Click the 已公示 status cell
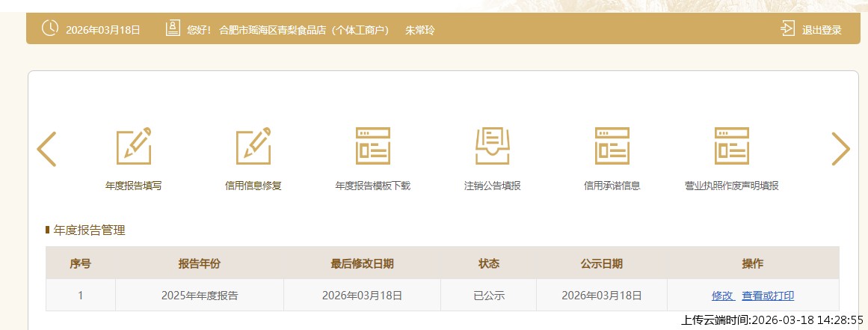This screenshot has height=330, width=868. (x=489, y=296)
